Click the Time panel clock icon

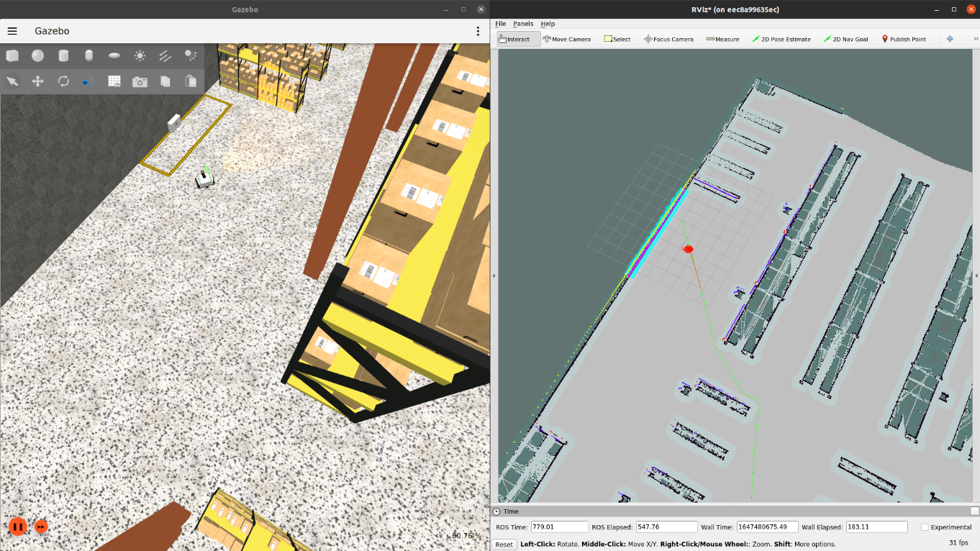[x=496, y=511]
